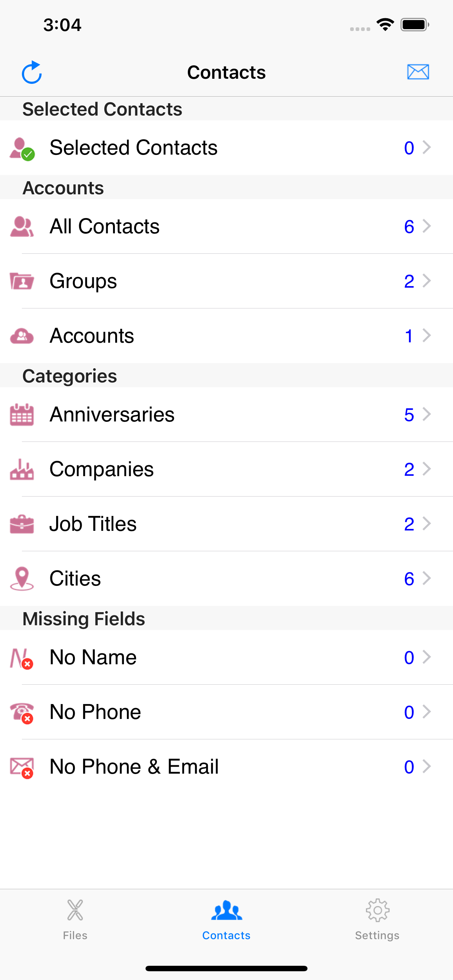453x980 pixels.
Task: Tap the Companies factory icon
Action: pos(22,469)
